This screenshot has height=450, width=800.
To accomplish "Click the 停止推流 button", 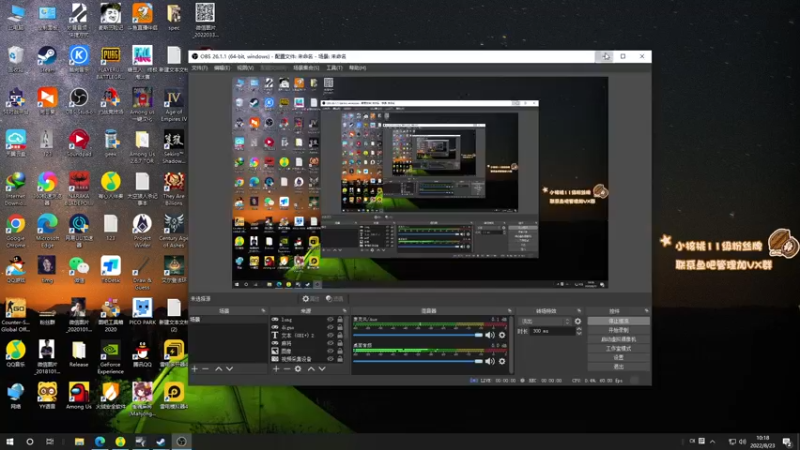I will point(618,321).
